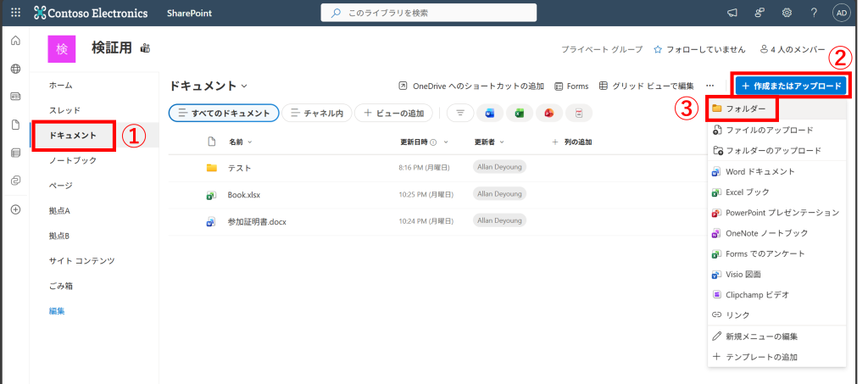Click the Word filter pill icon

(490, 113)
